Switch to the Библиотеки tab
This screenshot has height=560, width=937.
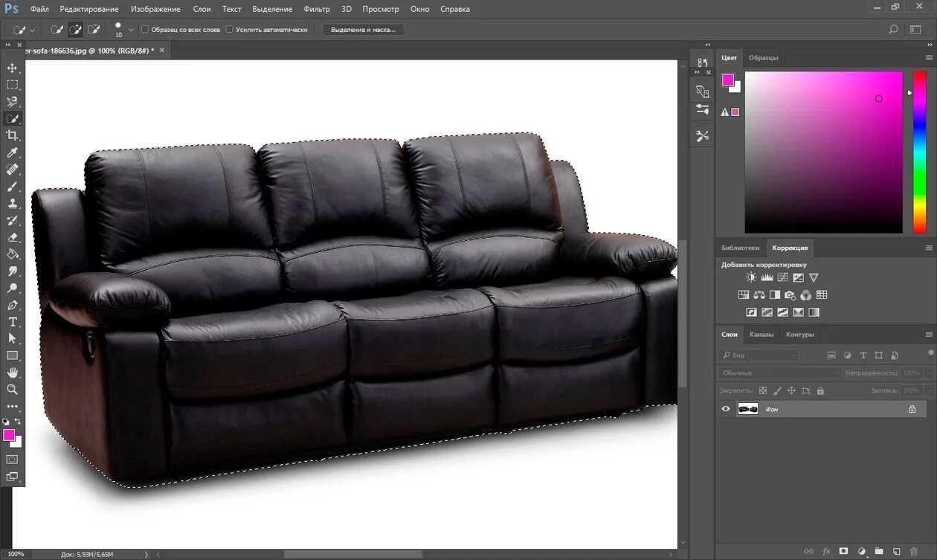click(x=741, y=248)
